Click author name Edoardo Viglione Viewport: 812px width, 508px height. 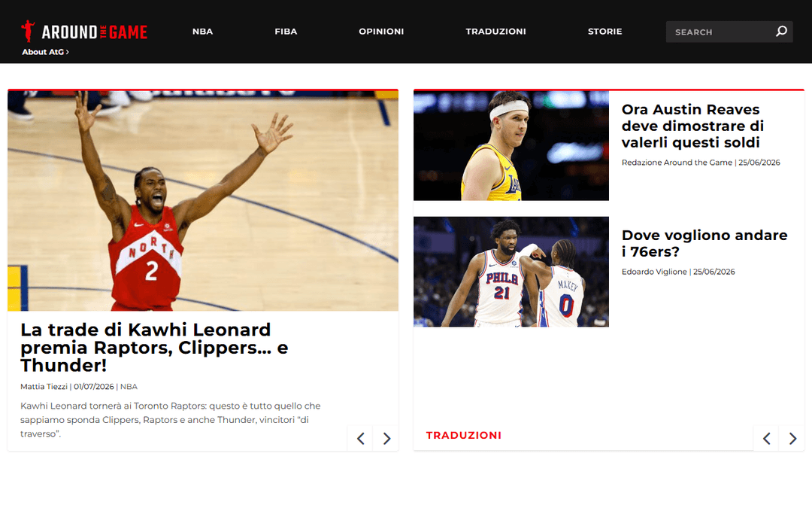click(654, 272)
